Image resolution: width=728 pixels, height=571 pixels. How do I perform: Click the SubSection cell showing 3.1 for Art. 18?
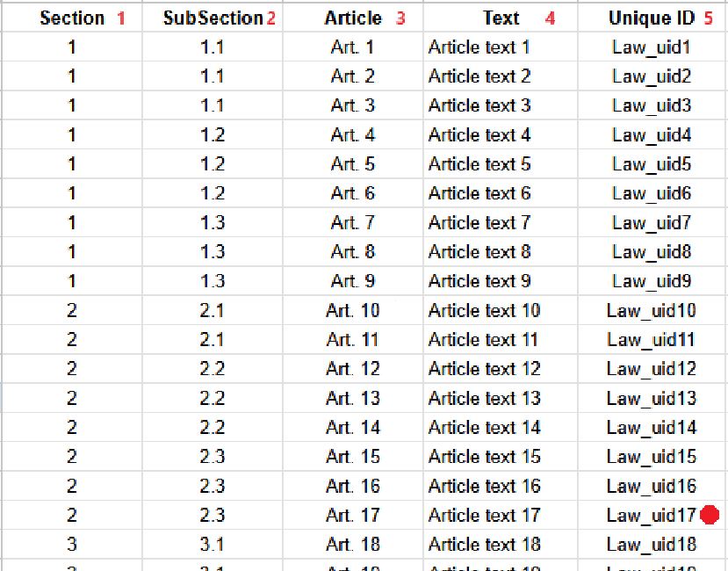click(x=213, y=545)
